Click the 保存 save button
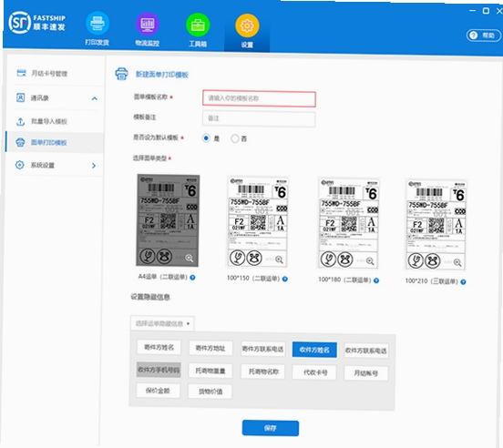503x448 pixels. pos(271,428)
